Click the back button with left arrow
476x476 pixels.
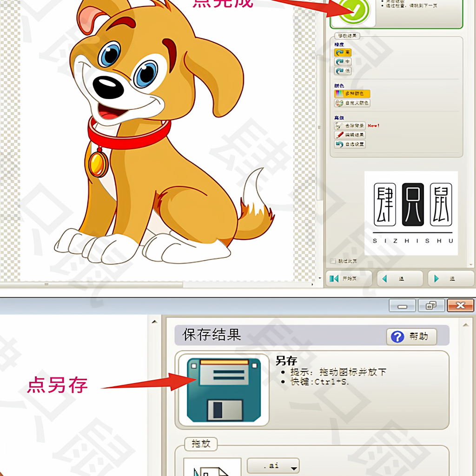(400, 278)
